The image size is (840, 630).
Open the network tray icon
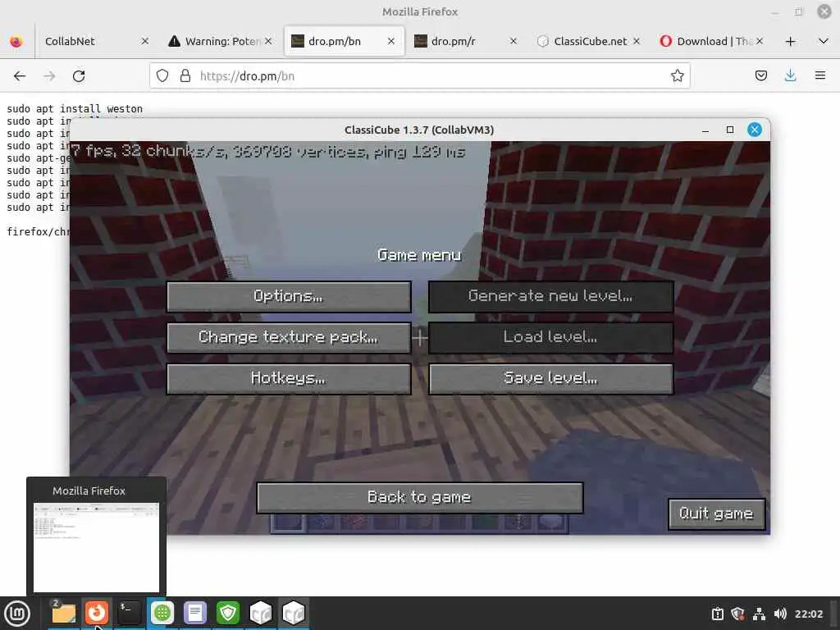click(759, 614)
